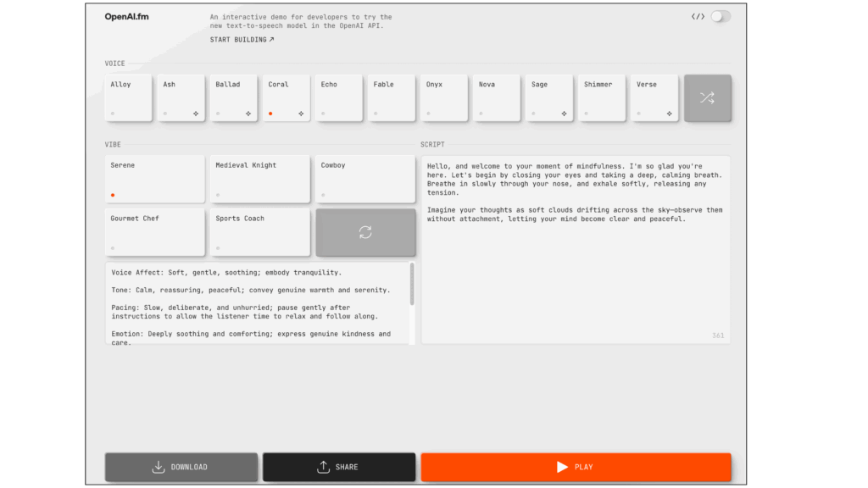Click the shuffle icon to pick a random voice

(x=708, y=98)
